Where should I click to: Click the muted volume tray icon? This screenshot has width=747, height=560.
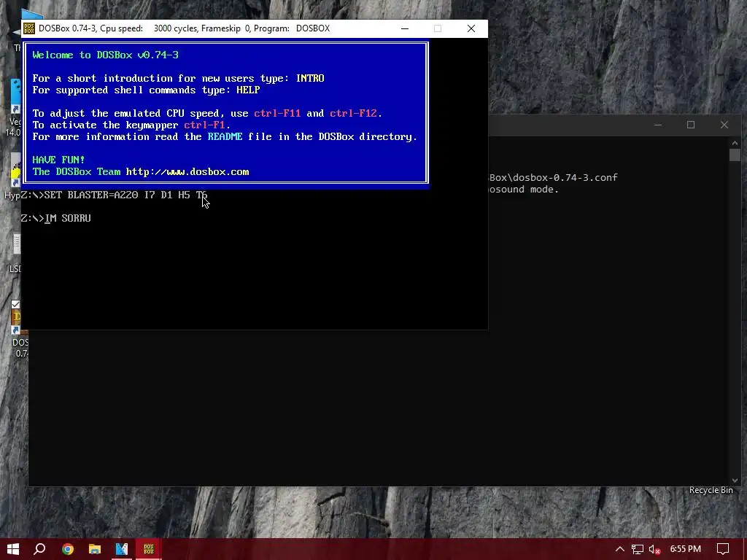tap(654, 550)
